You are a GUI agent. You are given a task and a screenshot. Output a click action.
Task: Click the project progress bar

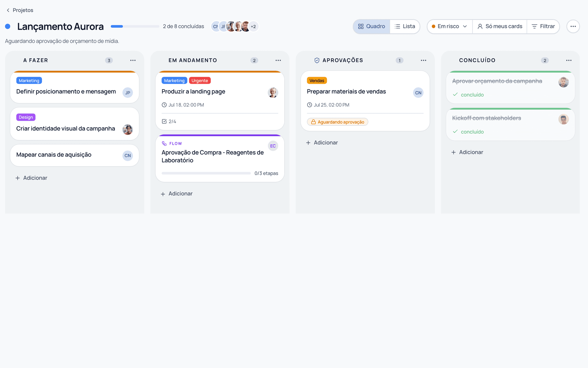[135, 26]
